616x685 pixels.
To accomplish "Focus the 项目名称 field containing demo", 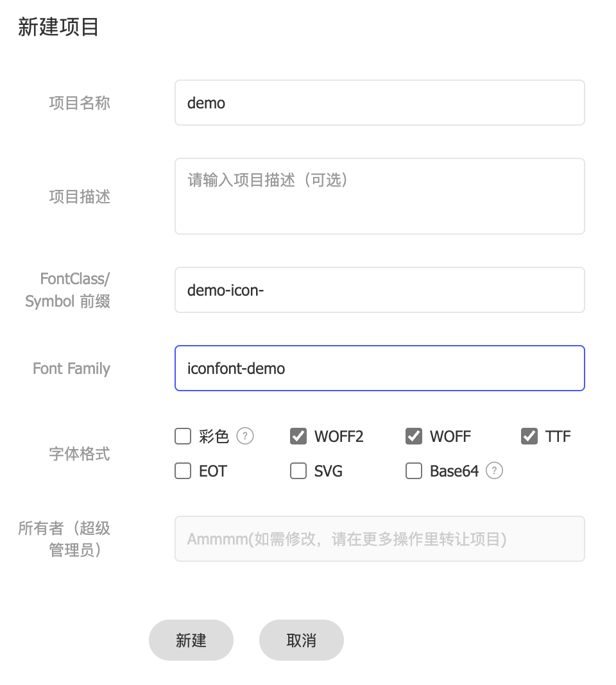I will click(x=379, y=103).
